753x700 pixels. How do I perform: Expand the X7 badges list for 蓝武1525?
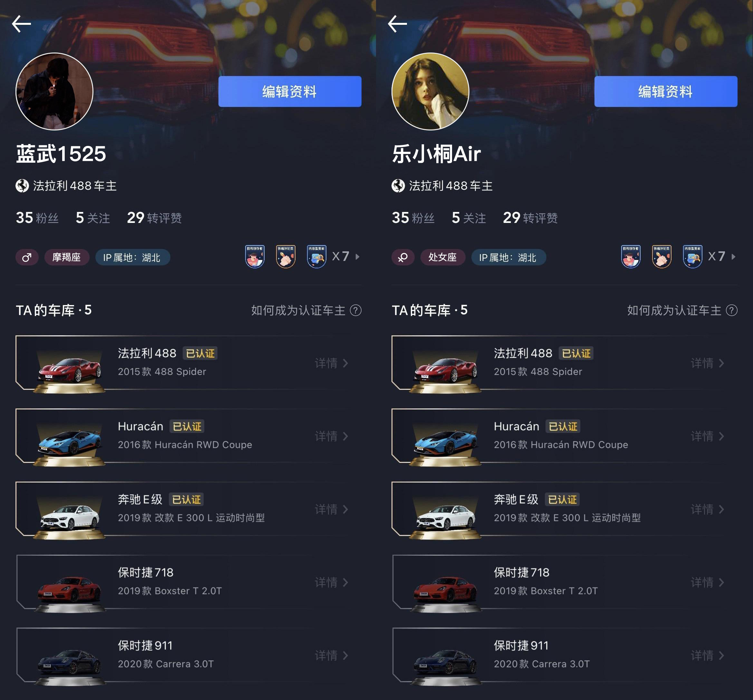(346, 256)
